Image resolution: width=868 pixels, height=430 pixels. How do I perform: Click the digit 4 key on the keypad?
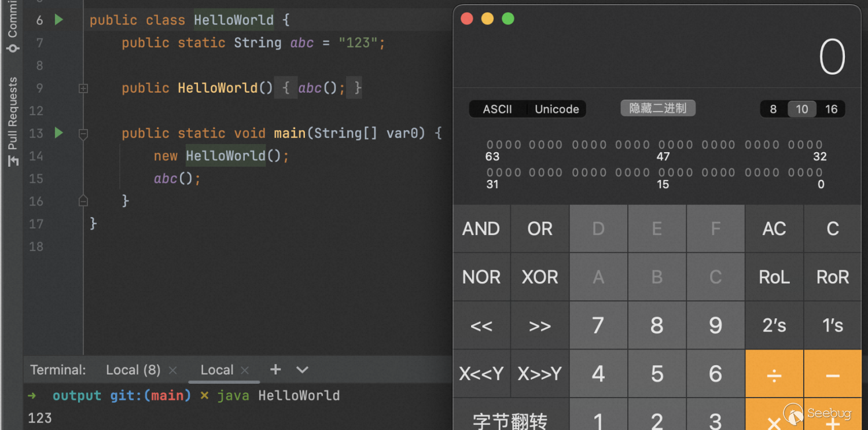598,374
